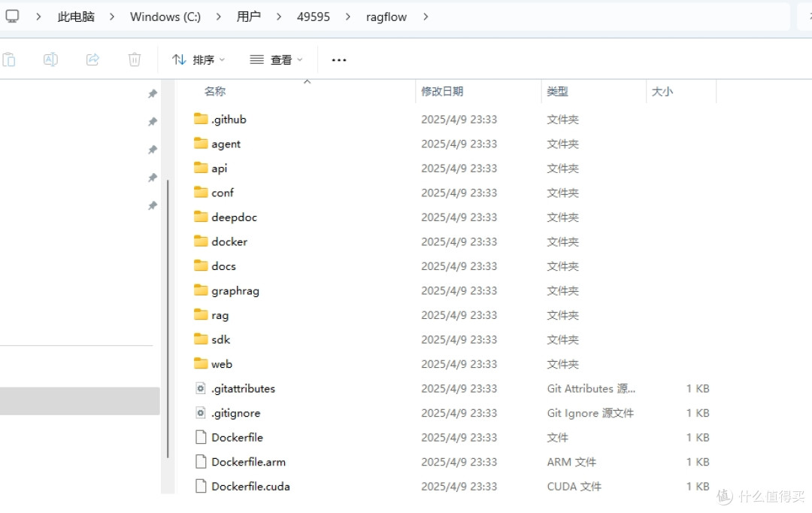Click the rename toolbar icon

click(50, 59)
